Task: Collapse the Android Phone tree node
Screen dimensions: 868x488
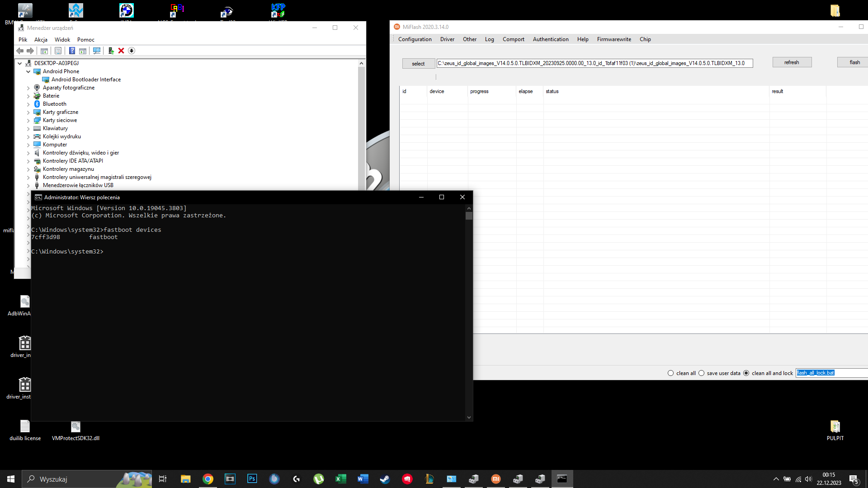Action: coord(28,71)
